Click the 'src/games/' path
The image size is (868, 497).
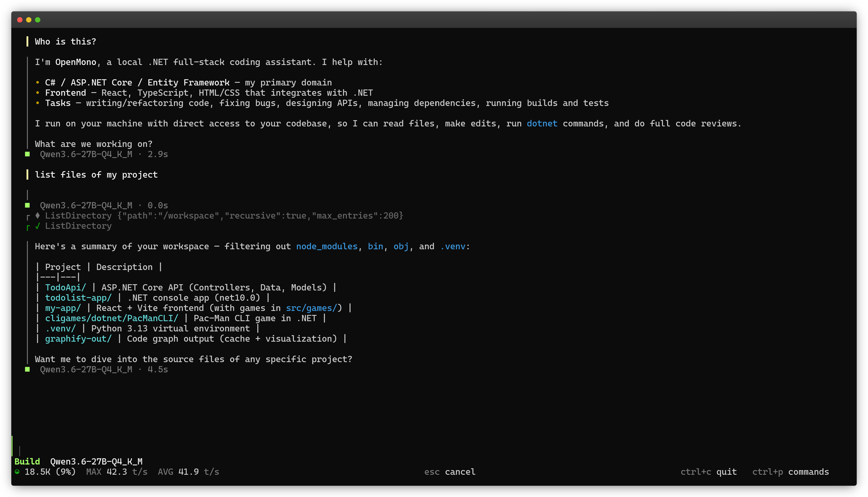[x=312, y=308]
